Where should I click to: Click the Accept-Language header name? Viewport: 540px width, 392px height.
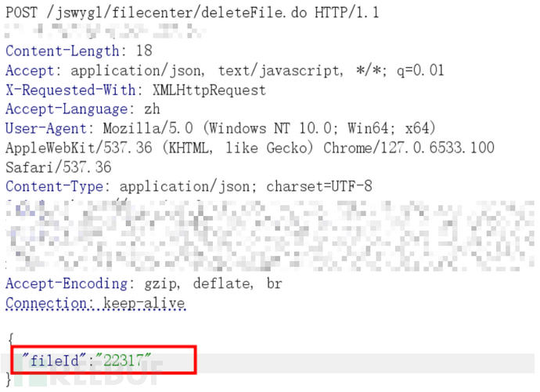point(67,109)
